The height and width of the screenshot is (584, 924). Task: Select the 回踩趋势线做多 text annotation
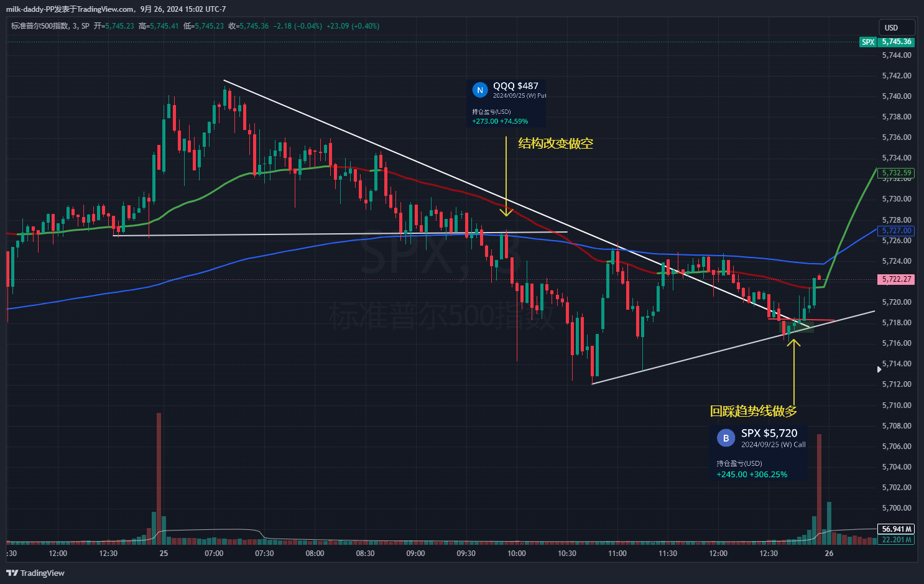pos(753,411)
